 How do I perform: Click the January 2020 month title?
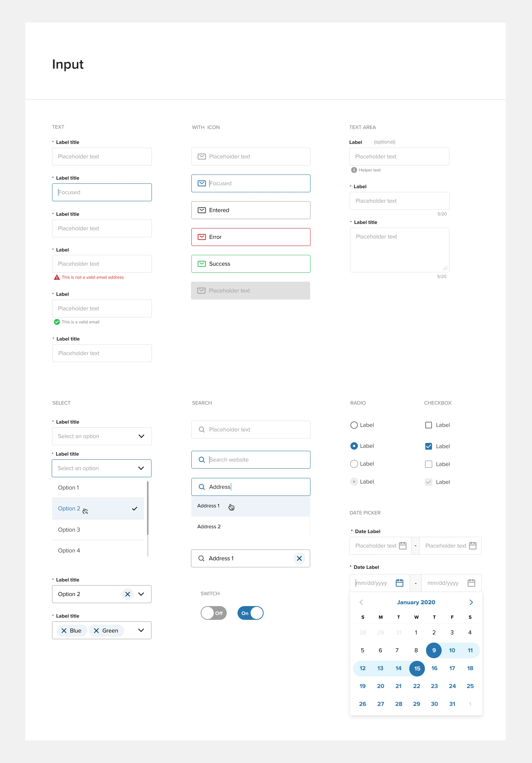[416, 603]
